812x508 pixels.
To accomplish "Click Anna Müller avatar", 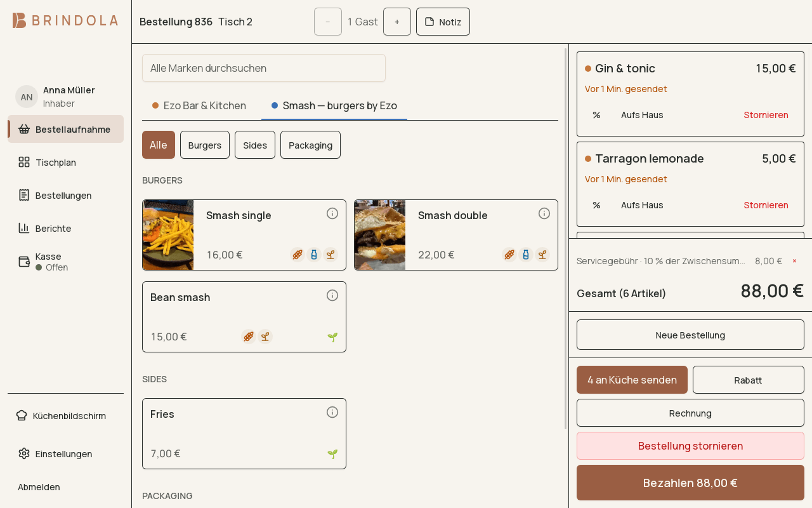I will tap(27, 97).
